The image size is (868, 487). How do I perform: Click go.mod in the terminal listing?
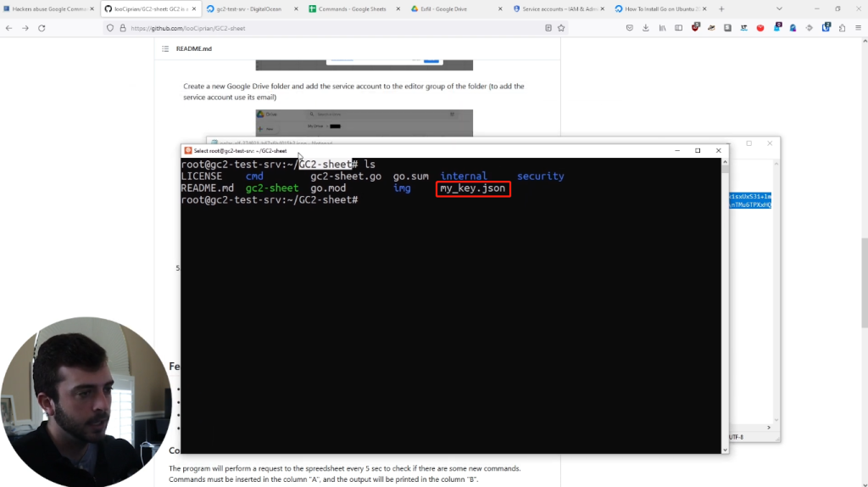pyautogui.click(x=328, y=188)
